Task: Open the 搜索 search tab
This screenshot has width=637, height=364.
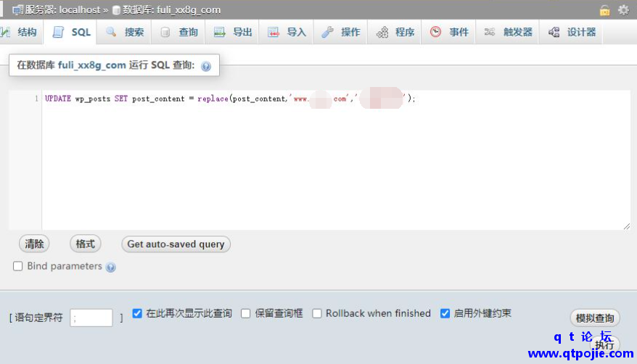Action: pos(125,32)
